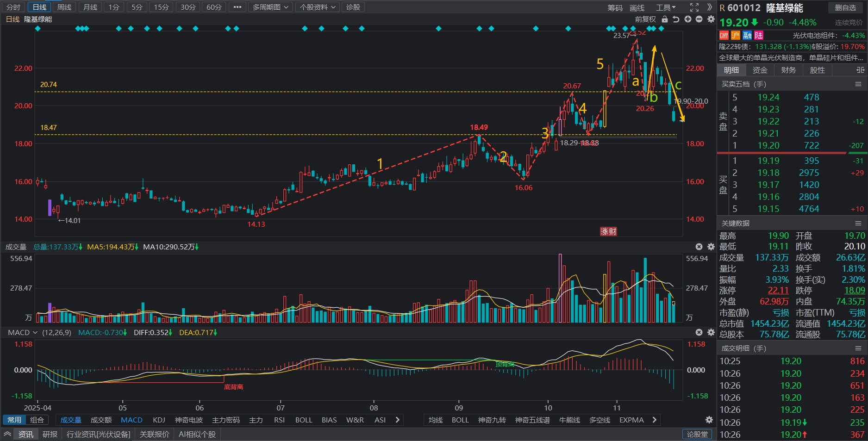Click the 跌停 price 18.09 link
This screenshot has width=868, height=441.
(855, 290)
